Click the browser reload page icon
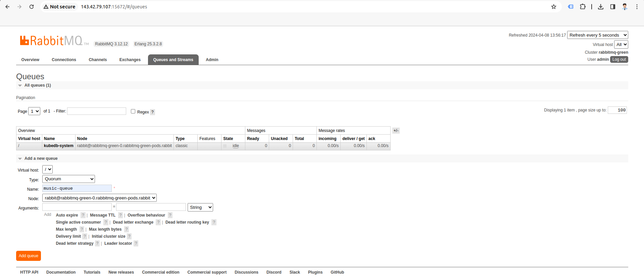 pyautogui.click(x=32, y=7)
